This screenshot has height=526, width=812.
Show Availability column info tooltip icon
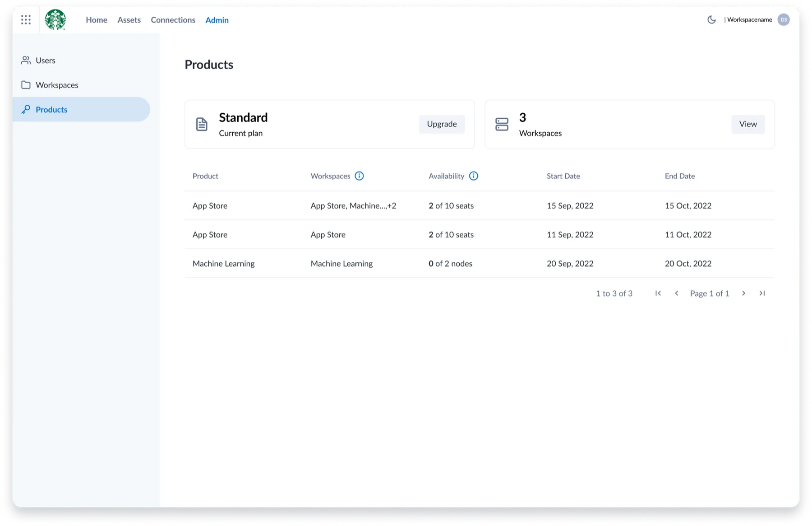pyautogui.click(x=473, y=176)
